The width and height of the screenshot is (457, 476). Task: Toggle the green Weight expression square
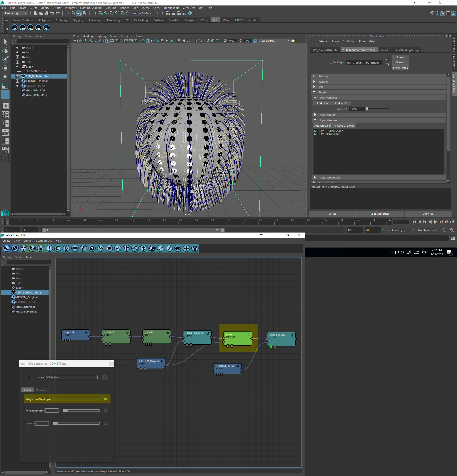tap(105, 399)
